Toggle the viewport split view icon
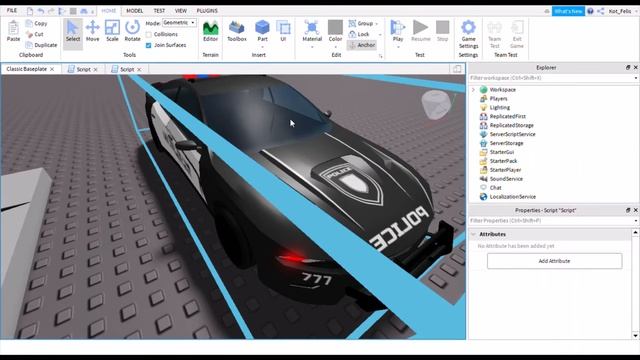Viewport: 640px width, 360px height. click(457, 69)
